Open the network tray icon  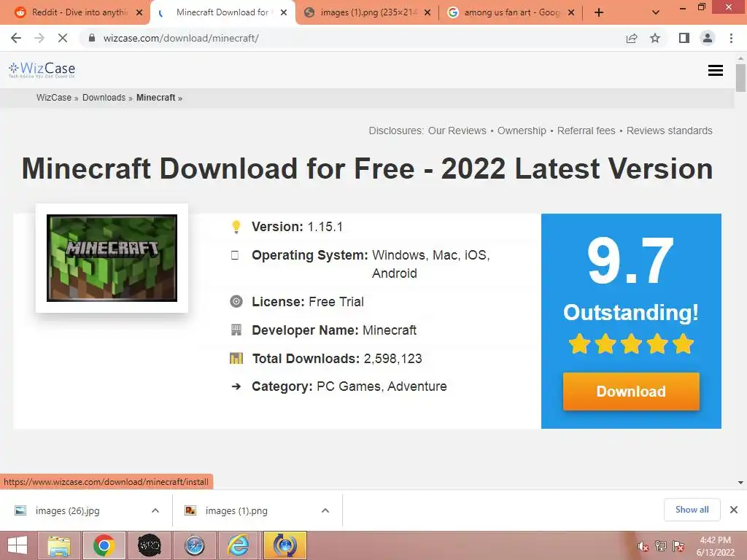(x=661, y=546)
